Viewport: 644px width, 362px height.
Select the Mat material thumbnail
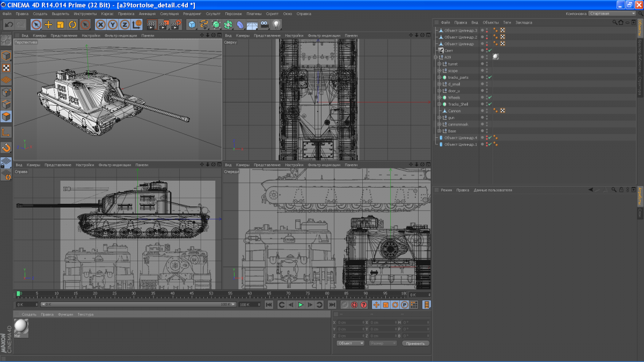pos(20,327)
